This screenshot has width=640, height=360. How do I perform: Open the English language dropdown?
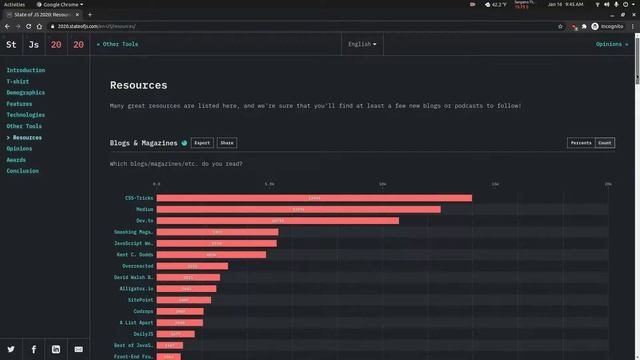362,44
